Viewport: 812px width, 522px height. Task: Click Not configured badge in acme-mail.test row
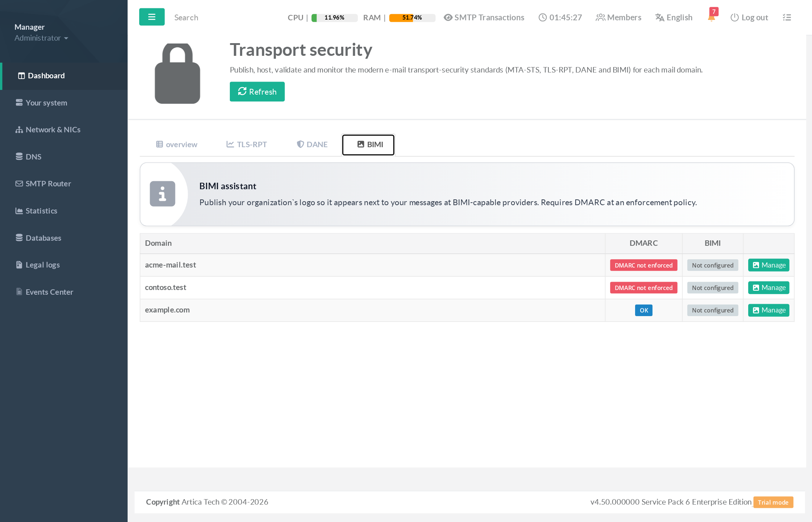(x=713, y=265)
